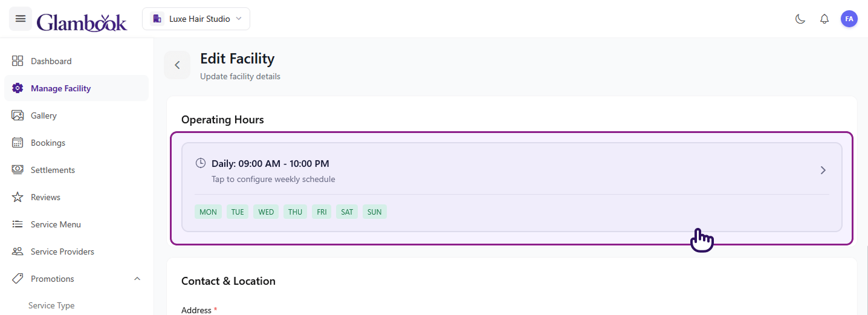Open Service Providers in the sidebar
868x315 pixels.
62,252
